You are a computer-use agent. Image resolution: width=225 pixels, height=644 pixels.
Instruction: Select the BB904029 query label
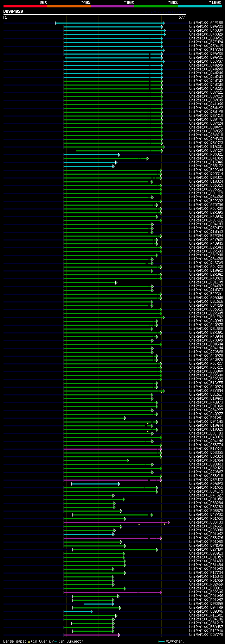tap(13, 11)
